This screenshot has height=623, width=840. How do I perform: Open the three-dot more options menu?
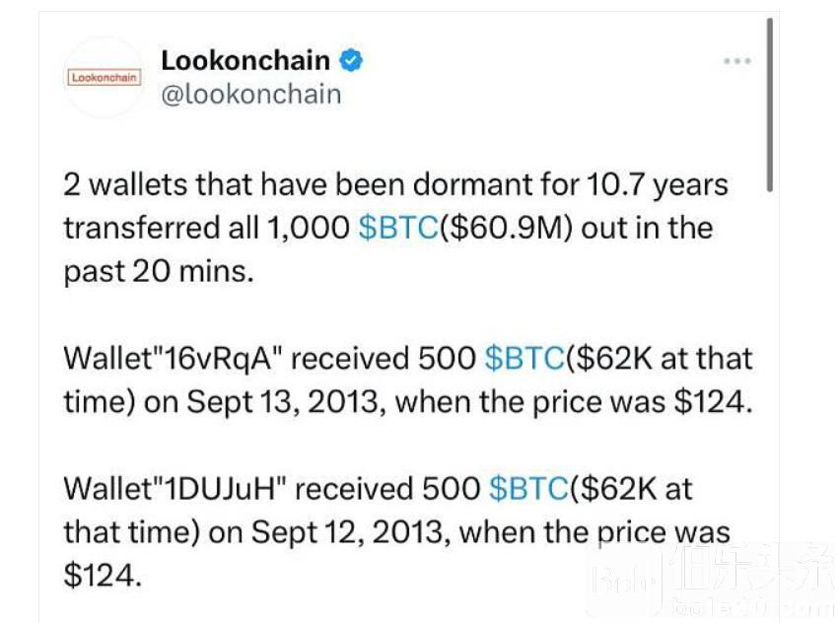737,61
